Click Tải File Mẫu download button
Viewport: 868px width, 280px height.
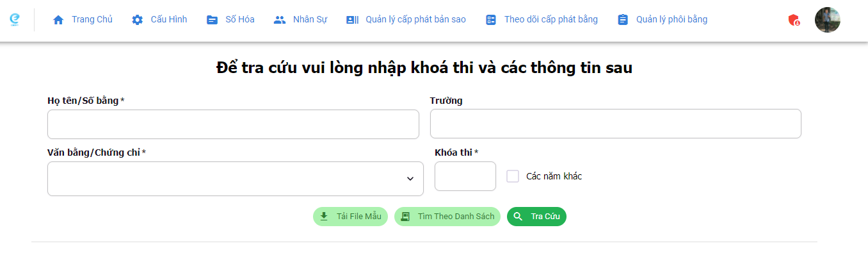[x=350, y=217]
